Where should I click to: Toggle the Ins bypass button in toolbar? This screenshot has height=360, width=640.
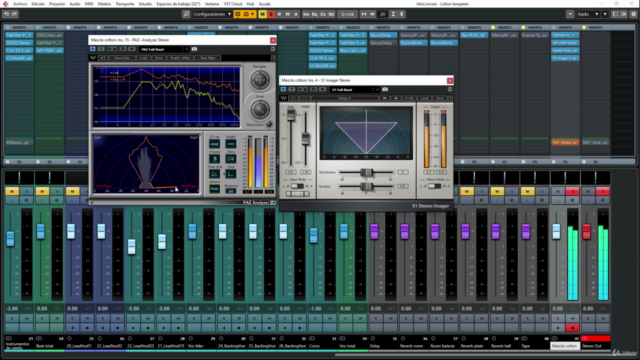(x=306, y=14)
